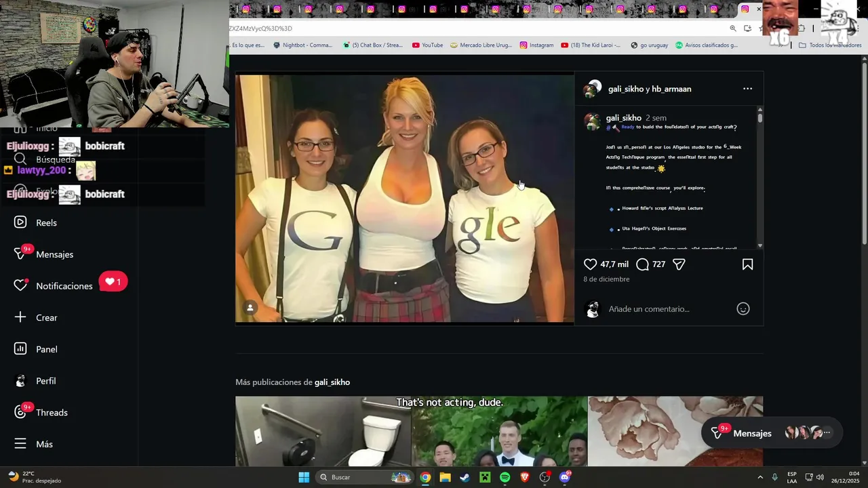Open comments via the speech bubble icon
This screenshot has height=488, width=868.
pos(642,264)
